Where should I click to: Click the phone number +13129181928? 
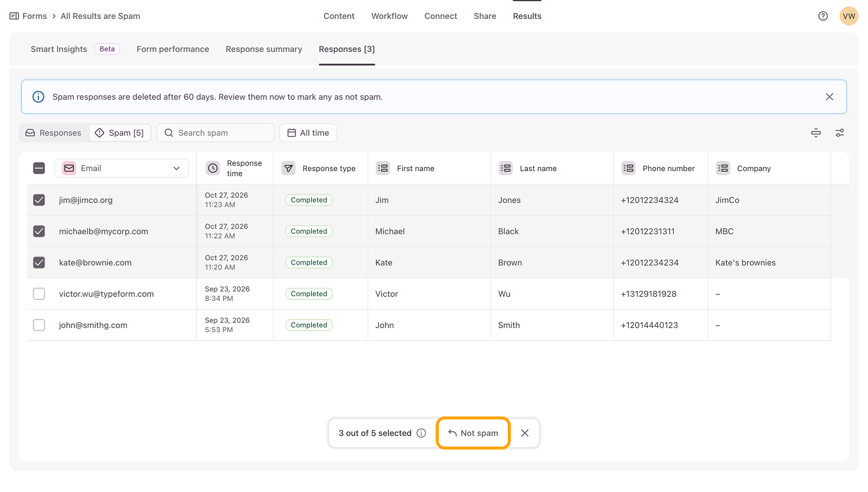click(x=649, y=294)
